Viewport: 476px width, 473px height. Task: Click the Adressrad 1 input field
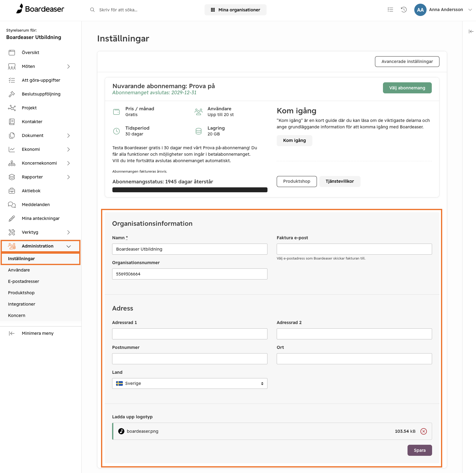tap(189, 334)
